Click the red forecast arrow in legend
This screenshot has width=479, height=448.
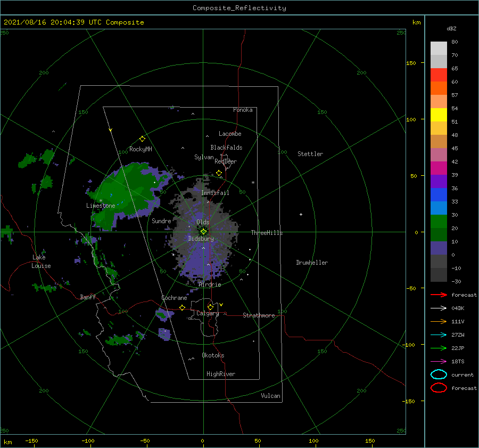pyautogui.click(x=439, y=295)
